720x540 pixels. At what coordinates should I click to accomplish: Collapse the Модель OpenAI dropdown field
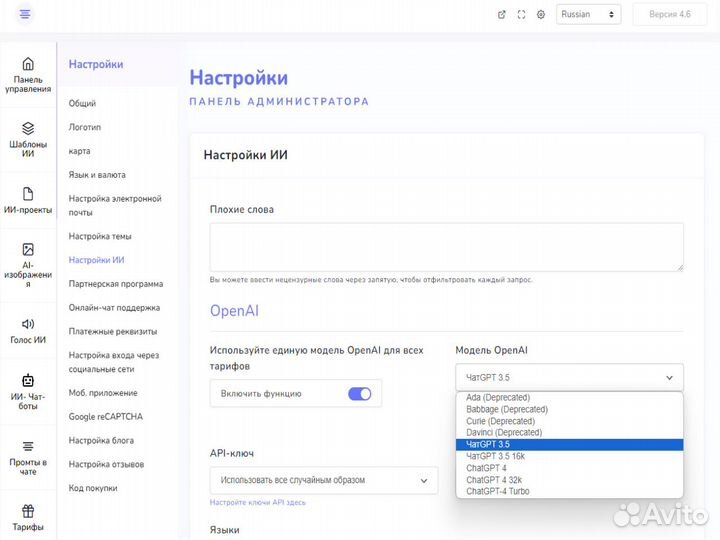click(x=569, y=377)
